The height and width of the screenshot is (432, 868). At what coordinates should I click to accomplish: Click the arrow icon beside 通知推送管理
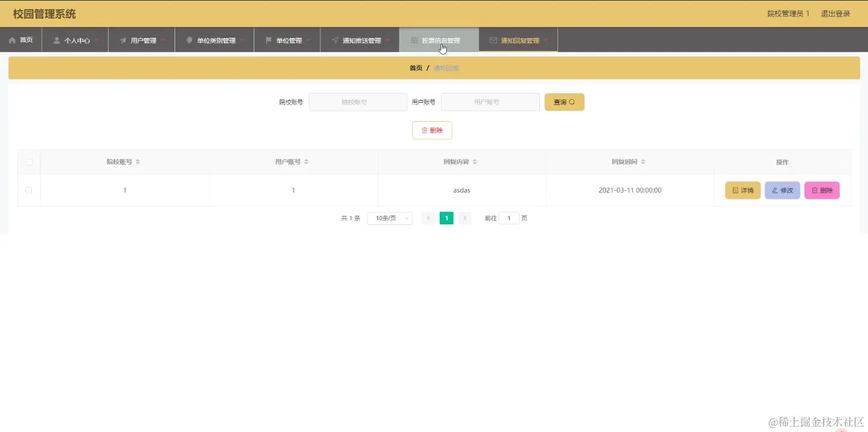tap(335, 40)
